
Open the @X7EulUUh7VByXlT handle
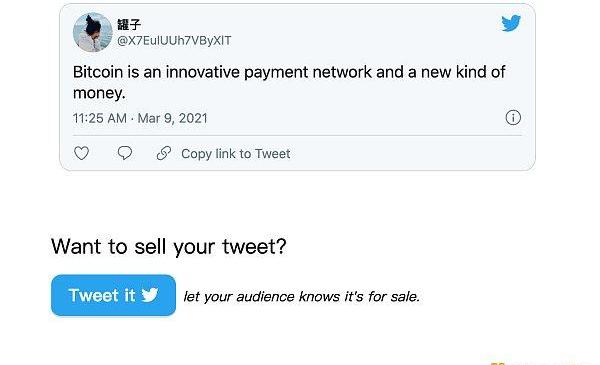(x=174, y=41)
